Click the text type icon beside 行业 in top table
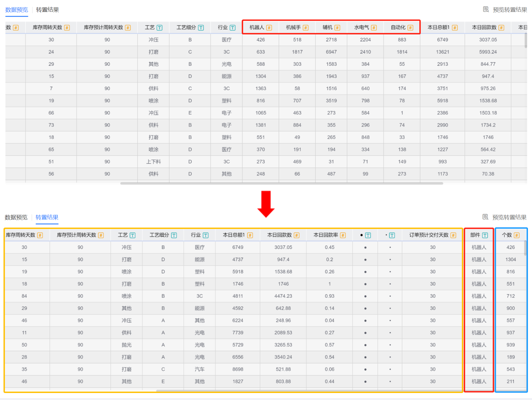The image size is (532, 413). pos(232,28)
